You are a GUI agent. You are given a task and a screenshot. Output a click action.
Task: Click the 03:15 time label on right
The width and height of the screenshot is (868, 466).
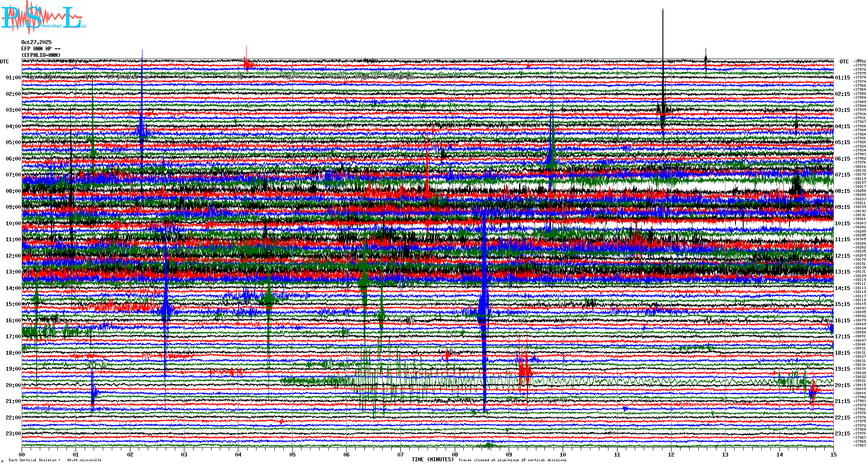[x=842, y=110]
